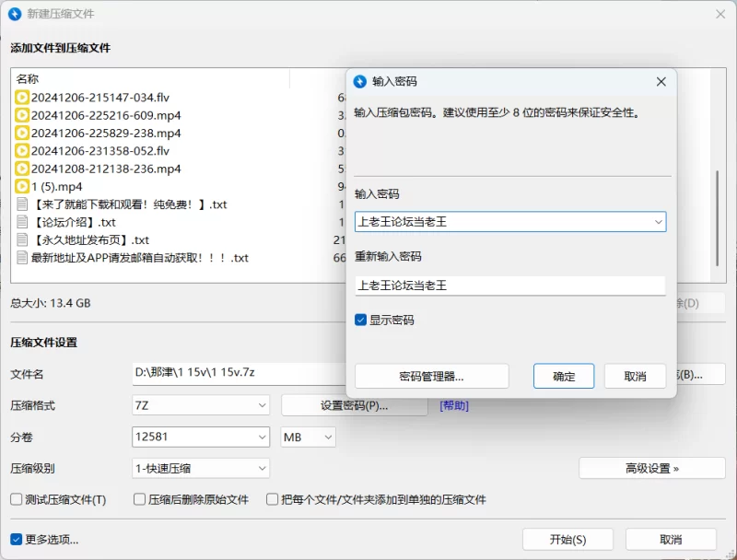Click the 名称 column header
The width and height of the screenshot is (737, 560).
[28, 79]
